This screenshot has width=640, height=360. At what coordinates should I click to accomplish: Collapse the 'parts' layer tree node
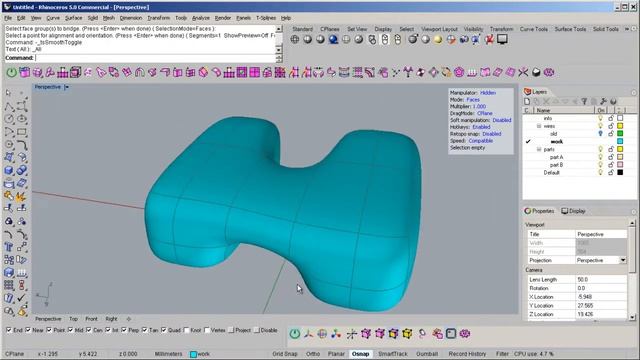[x=539, y=149]
